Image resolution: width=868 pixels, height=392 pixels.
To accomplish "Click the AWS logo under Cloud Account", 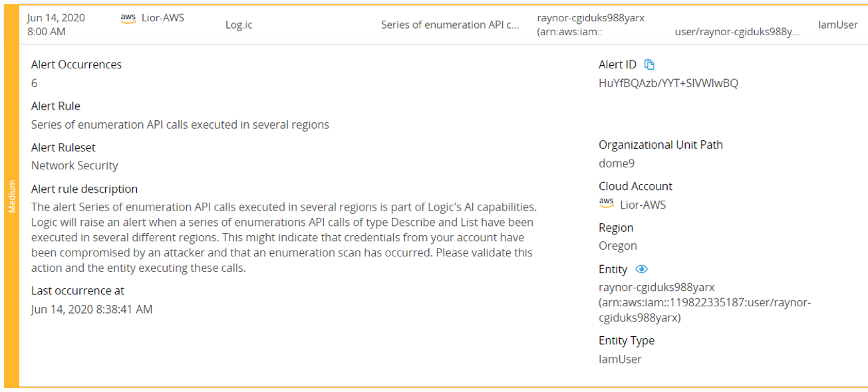I will pos(607,204).
